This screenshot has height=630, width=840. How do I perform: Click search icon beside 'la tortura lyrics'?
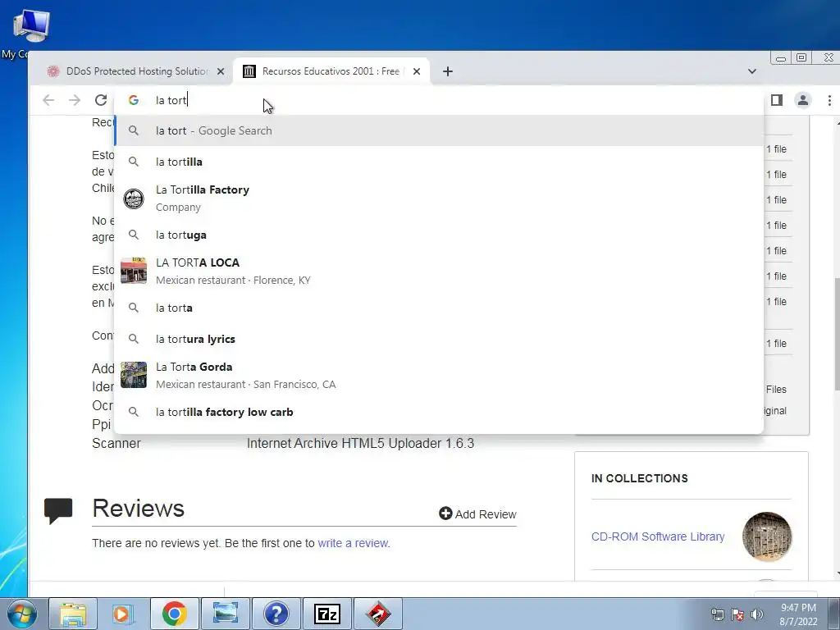[x=134, y=339]
